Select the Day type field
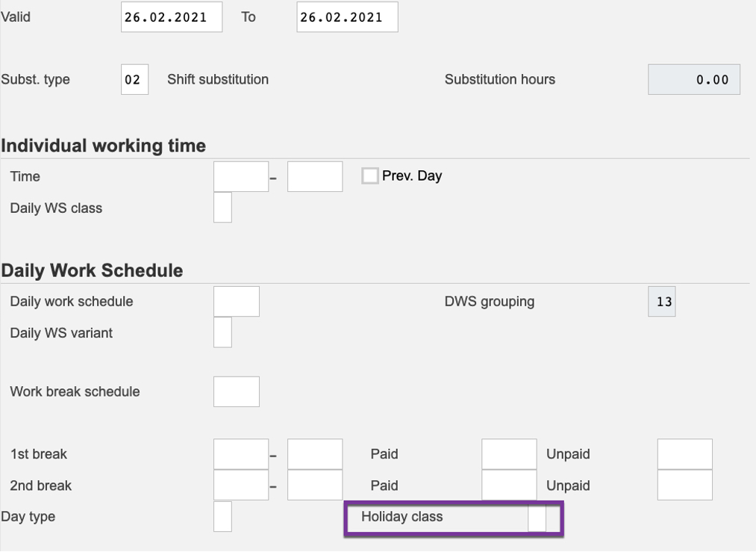 [222, 516]
